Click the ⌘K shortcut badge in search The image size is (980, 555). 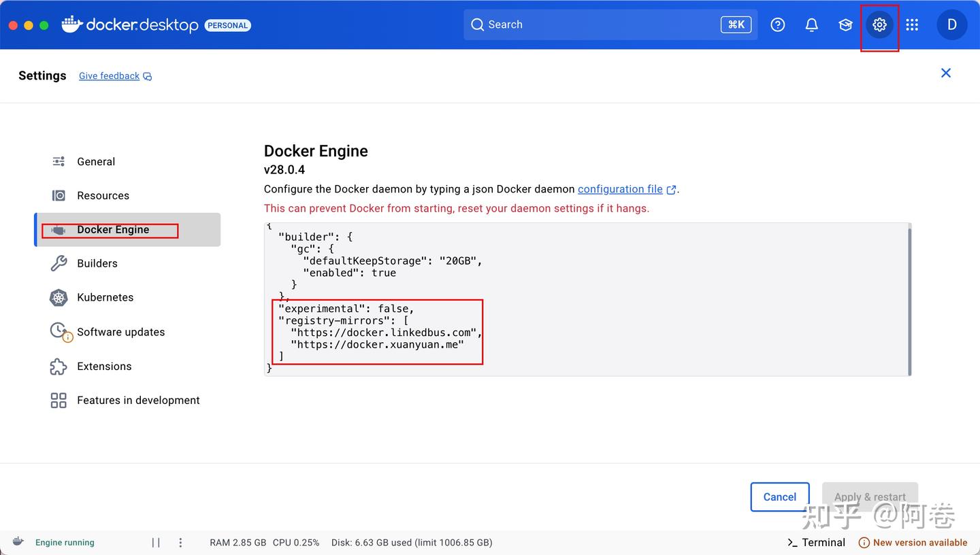point(736,24)
